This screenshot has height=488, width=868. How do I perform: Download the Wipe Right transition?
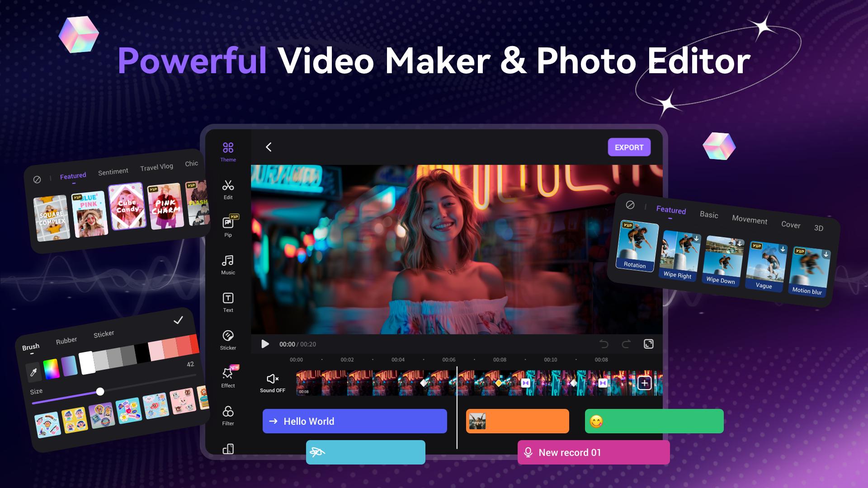[697, 239]
